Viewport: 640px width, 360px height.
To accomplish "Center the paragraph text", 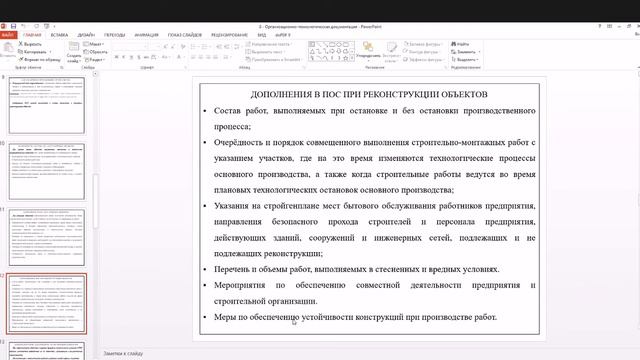I will pyautogui.click(x=201, y=57).
